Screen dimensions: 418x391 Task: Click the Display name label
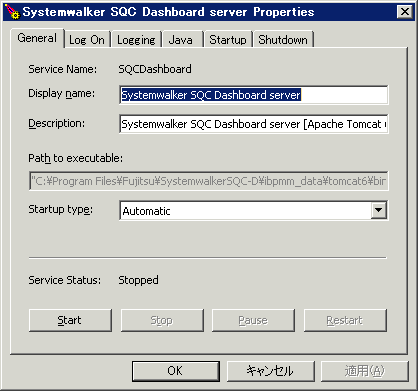(x=61, y=93)
